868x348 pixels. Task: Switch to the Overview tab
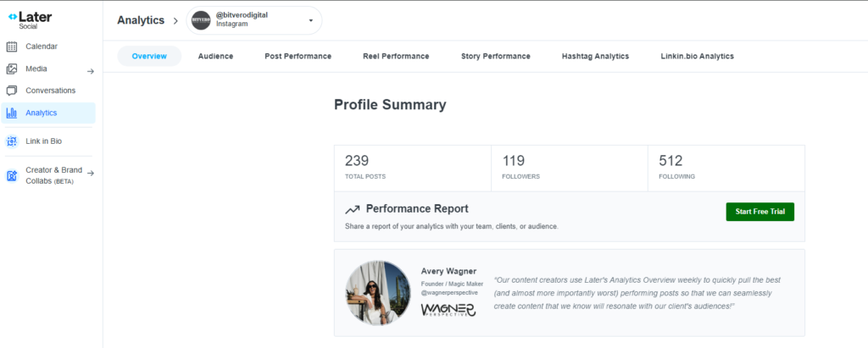click(x=149, y=56)
